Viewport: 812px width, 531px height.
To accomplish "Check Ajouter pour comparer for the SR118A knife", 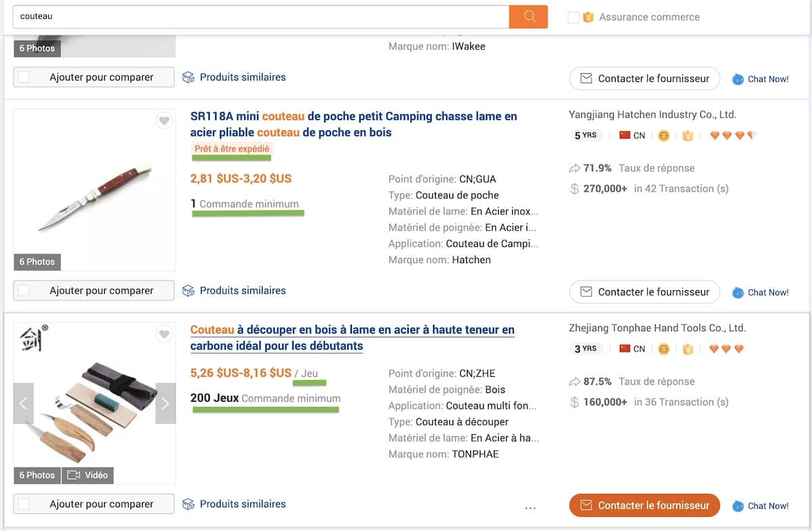I will pyautogui.click(x=24, y=290).
